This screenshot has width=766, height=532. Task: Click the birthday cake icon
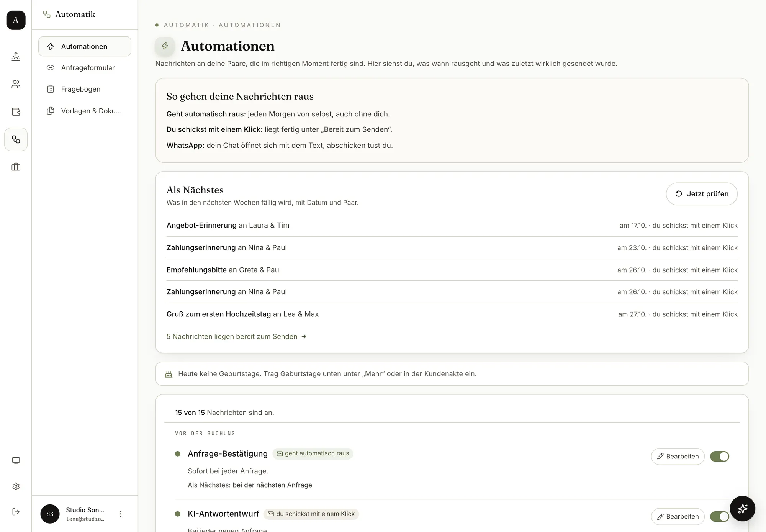pyautogui.click(x=169, y=374)
